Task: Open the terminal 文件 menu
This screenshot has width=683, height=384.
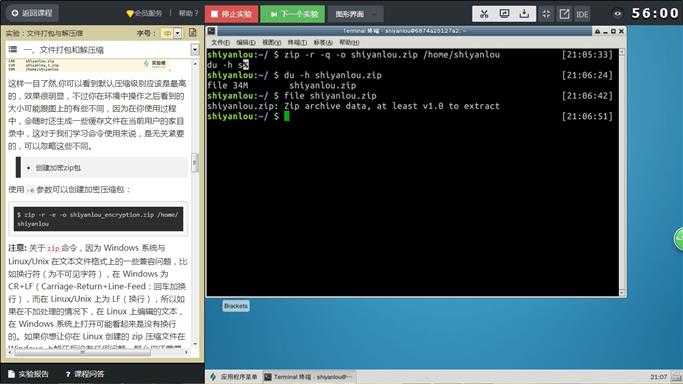Action: 220,42
